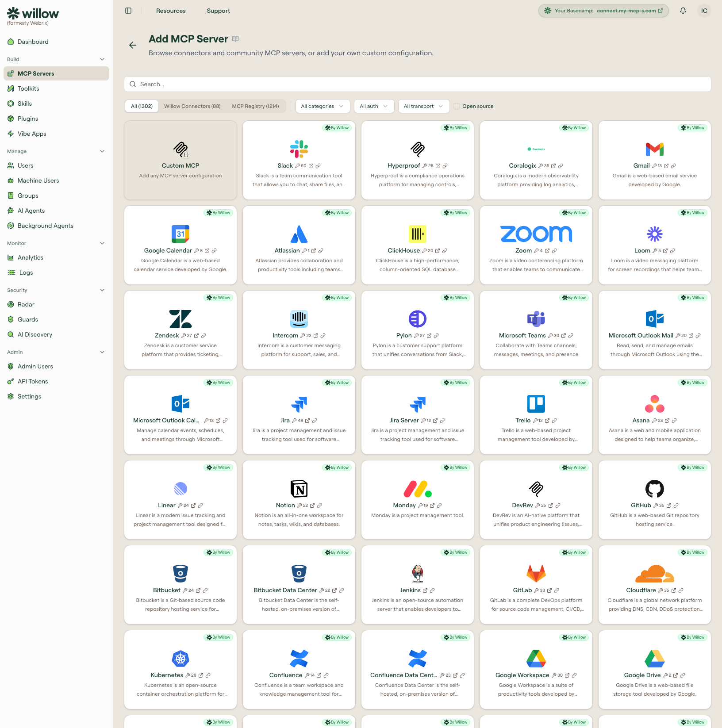Click the Google Calendar logo icon
Viewport: 722px width, 728px height.
(180, 234)
